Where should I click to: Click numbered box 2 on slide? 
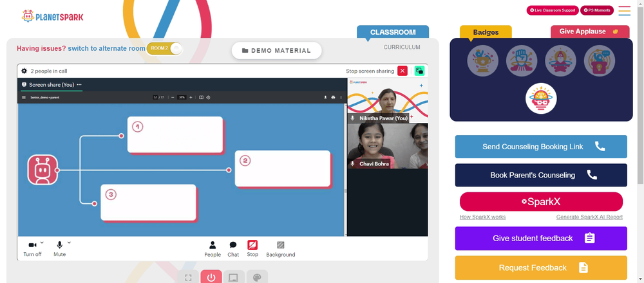[x=283, y=169]
